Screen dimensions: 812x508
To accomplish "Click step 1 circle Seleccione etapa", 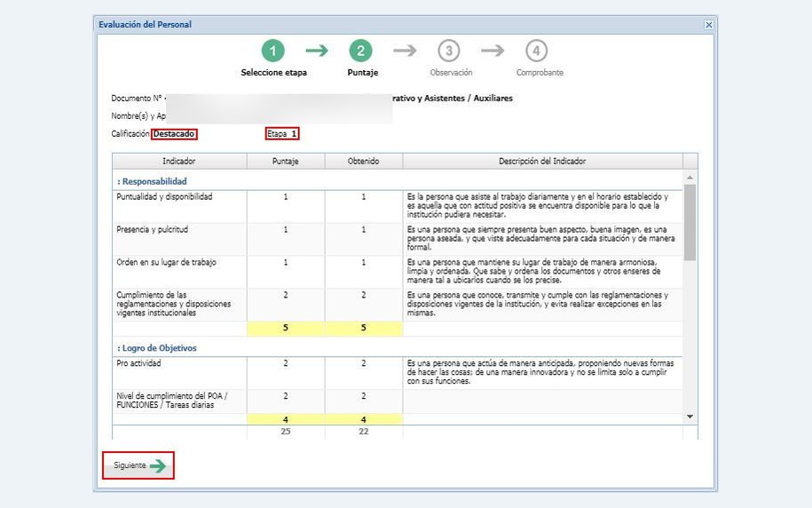I will [x=273, y=51].
